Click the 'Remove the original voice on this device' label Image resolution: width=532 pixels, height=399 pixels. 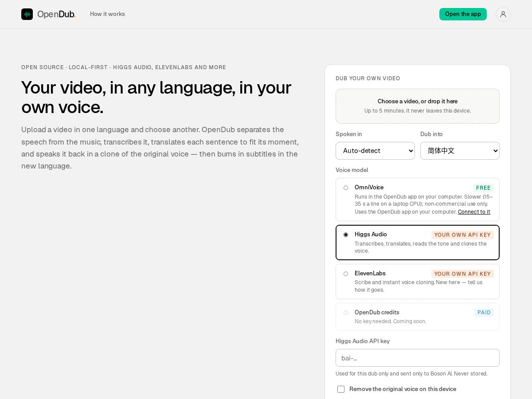pos(403,389)
